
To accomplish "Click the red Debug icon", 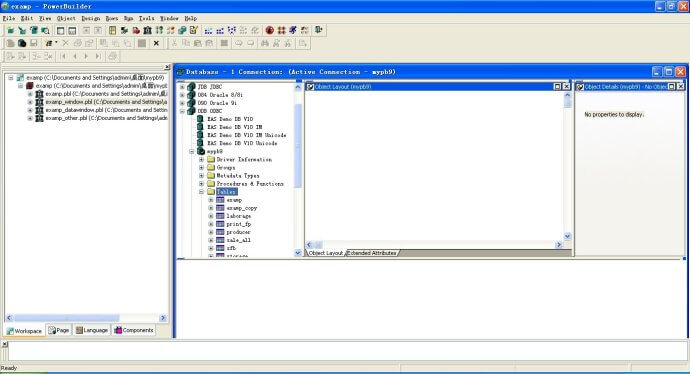I will (x=270, y=30).
